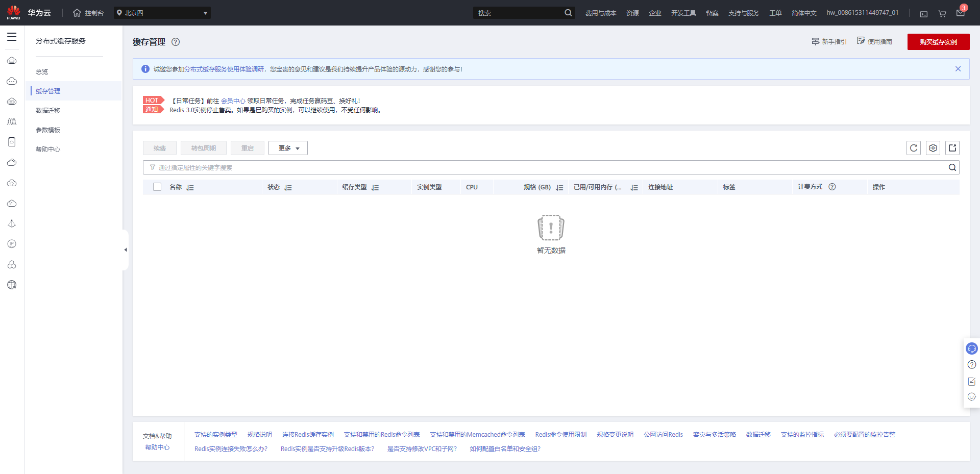Open 帮助中心 in the sidebar
This screenshot has width=980, height=474.
(x=48, y=149)
